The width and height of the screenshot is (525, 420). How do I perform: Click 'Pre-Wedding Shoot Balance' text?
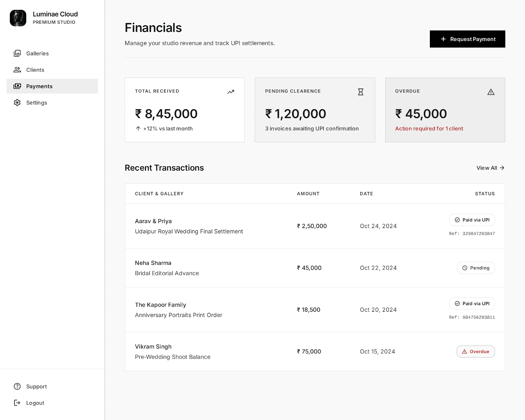point(173,357)
